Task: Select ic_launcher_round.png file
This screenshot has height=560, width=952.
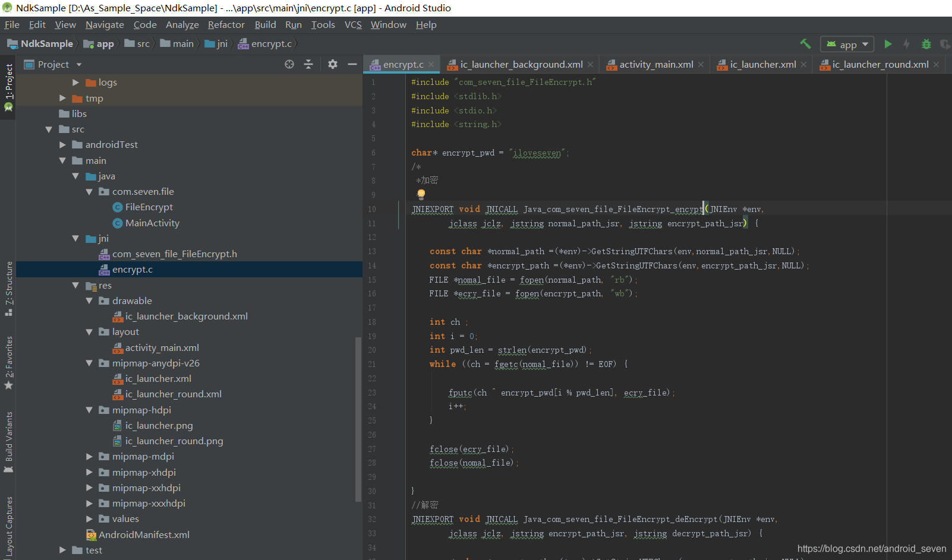Action: point(168,441)
